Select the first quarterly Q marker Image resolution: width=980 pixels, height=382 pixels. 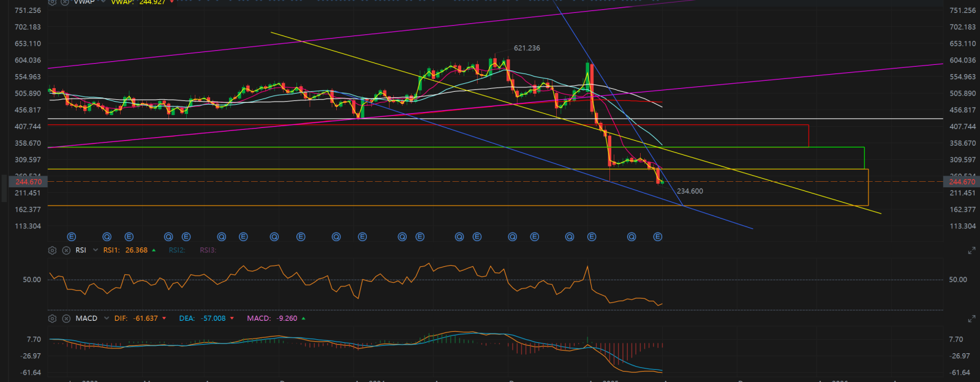107,237
